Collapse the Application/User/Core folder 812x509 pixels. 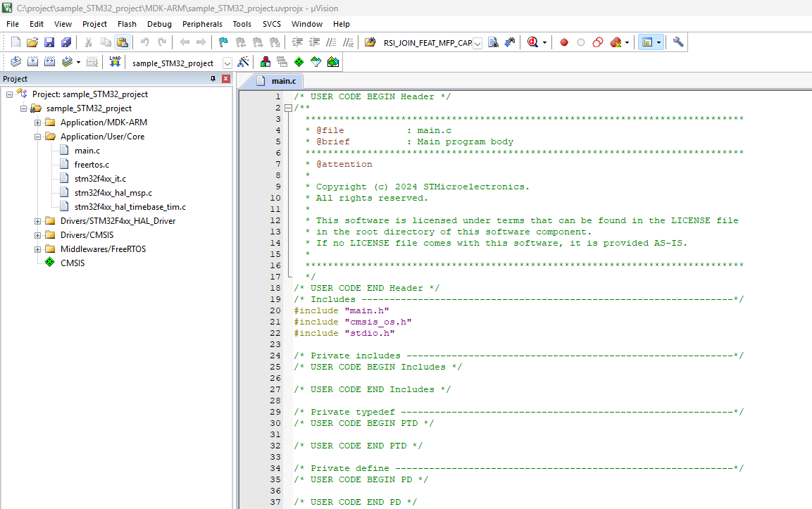click(x=37, y=137)
